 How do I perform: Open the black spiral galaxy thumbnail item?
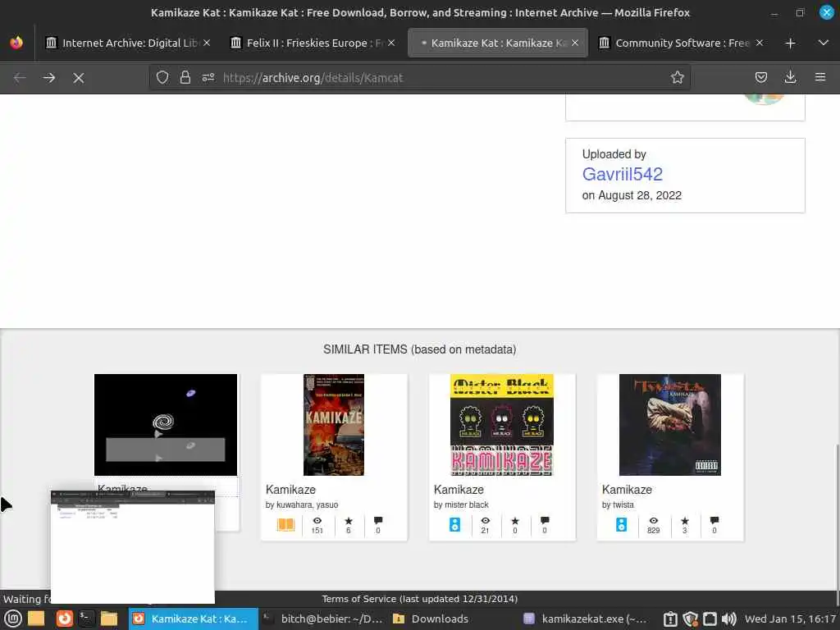166,425
